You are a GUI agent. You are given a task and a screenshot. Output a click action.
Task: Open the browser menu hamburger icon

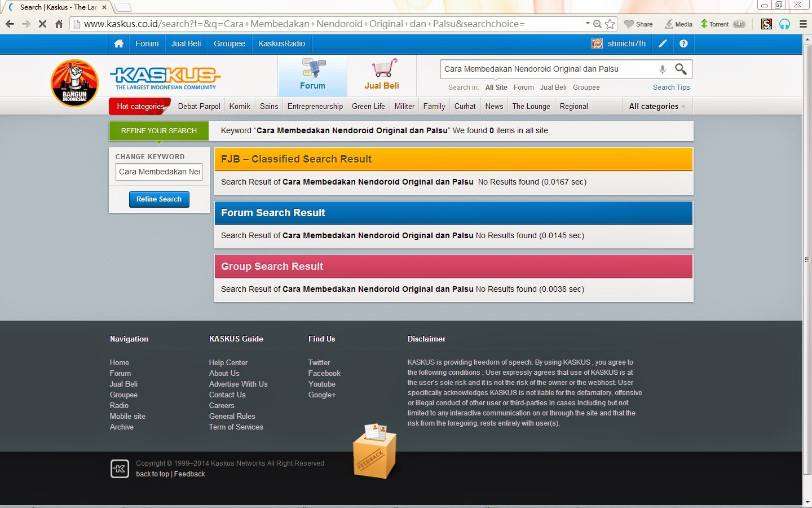803,24
